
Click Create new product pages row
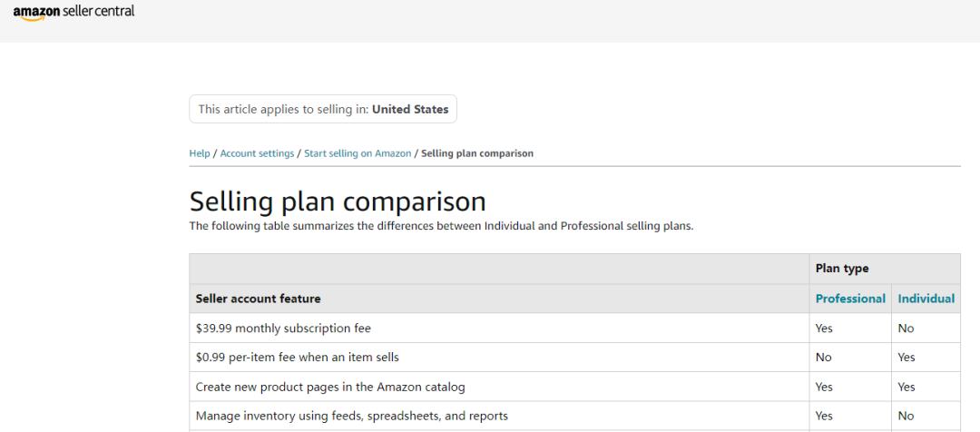coord(574,387)
